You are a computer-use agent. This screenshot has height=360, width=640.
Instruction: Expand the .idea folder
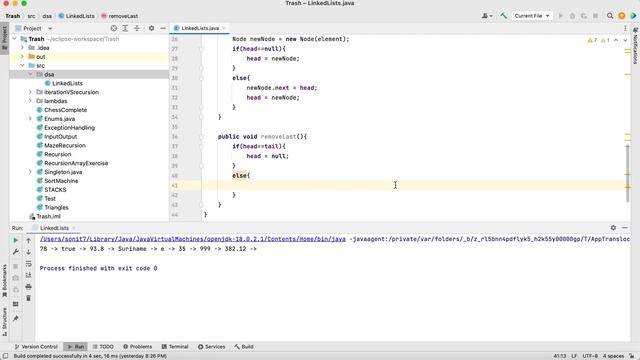22,48
